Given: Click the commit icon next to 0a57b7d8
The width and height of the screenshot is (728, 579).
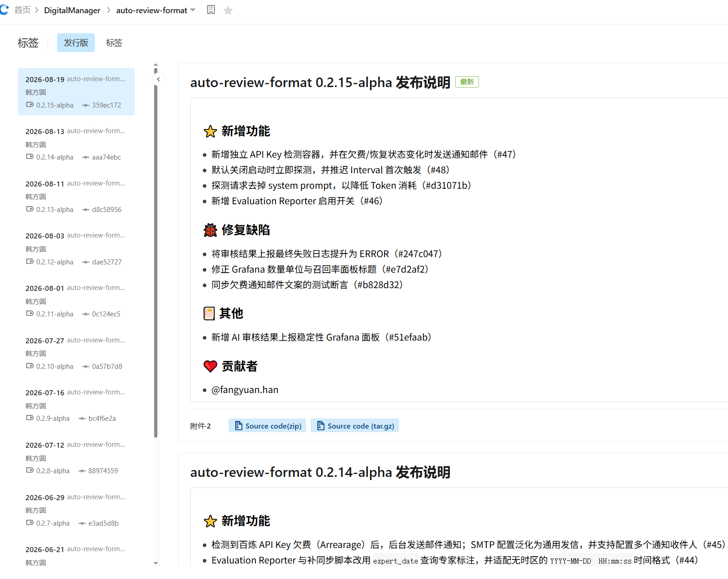Looking at the screenshot, I should [85, 367].
